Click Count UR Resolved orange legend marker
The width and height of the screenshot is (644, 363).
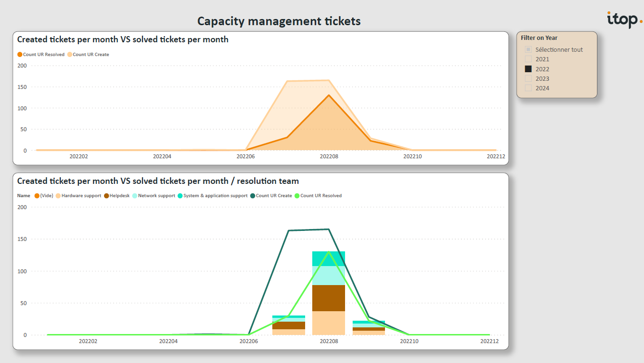tap(20, 55)
